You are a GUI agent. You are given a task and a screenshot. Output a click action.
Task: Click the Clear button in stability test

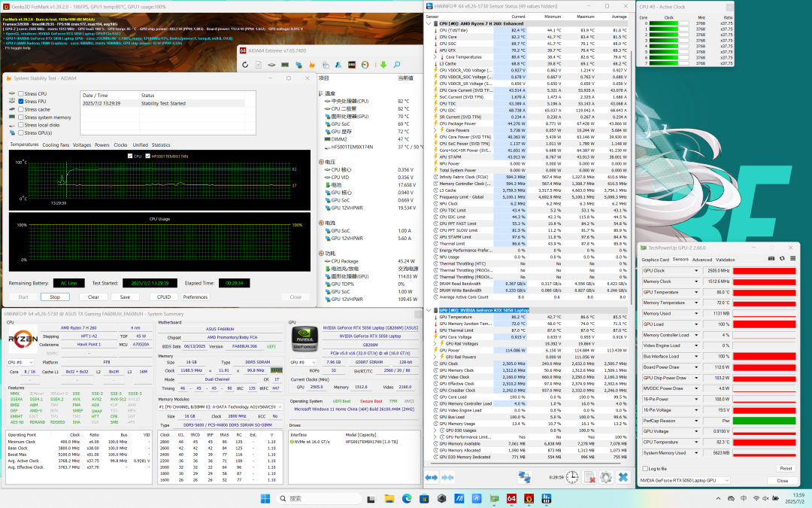93,297
